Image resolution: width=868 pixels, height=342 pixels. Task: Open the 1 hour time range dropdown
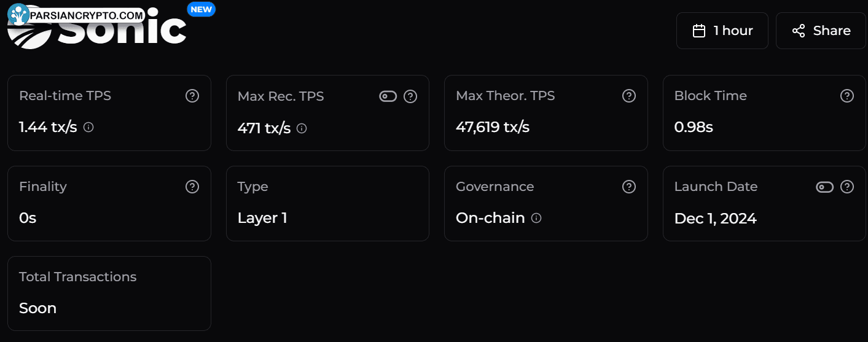722,31
